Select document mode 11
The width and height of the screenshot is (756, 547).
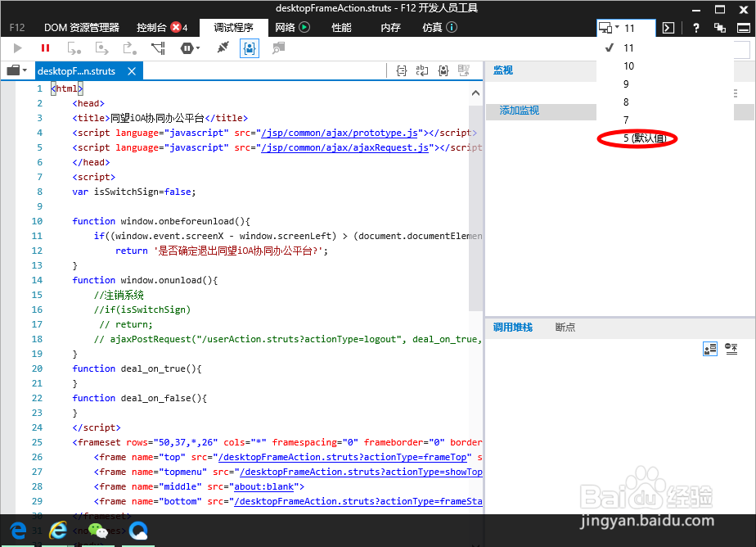coord(628,47)
